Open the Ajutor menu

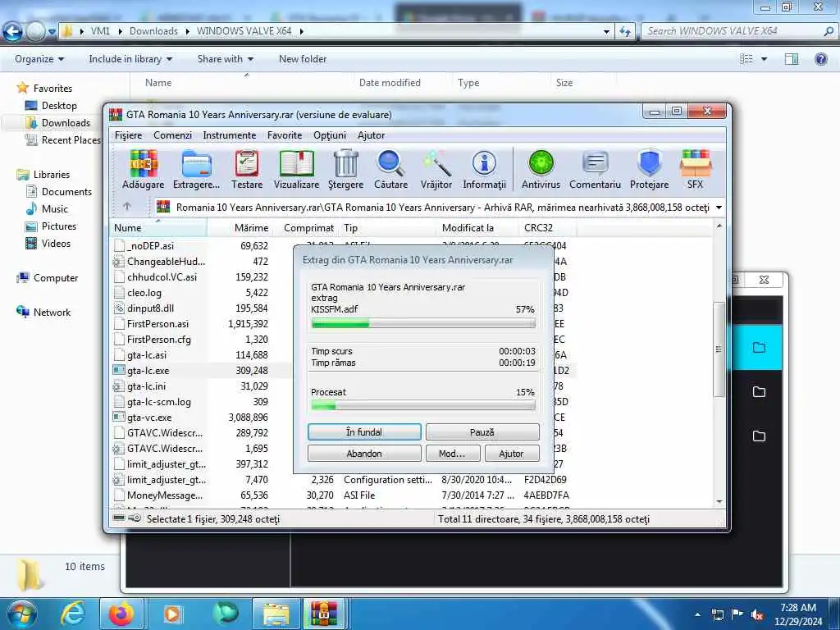point(371,135)
